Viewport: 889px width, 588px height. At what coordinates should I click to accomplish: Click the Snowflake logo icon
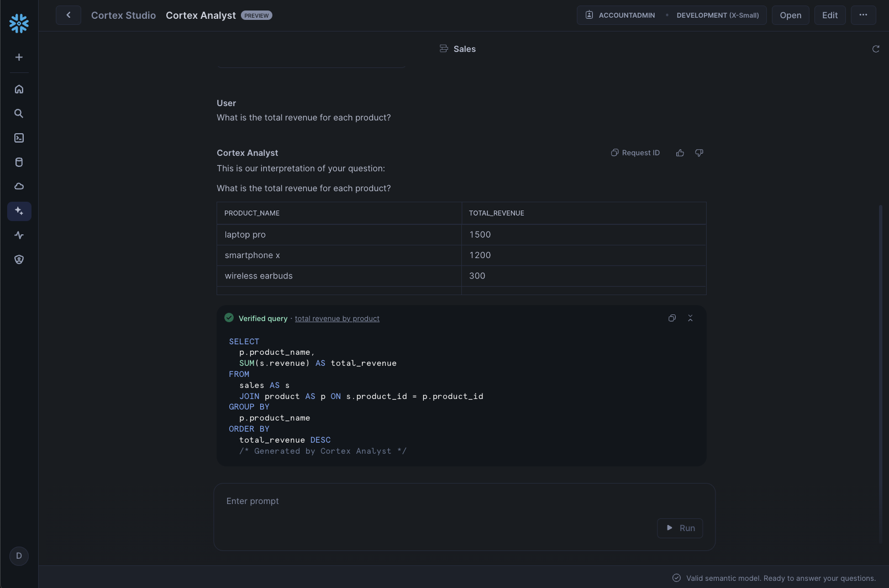coord(19,23)
